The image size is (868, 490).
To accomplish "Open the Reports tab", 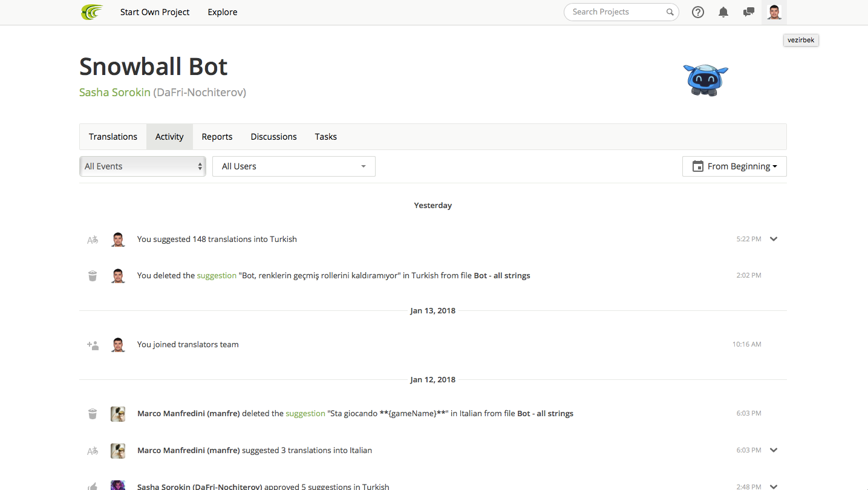I will [x=217, y=137].
